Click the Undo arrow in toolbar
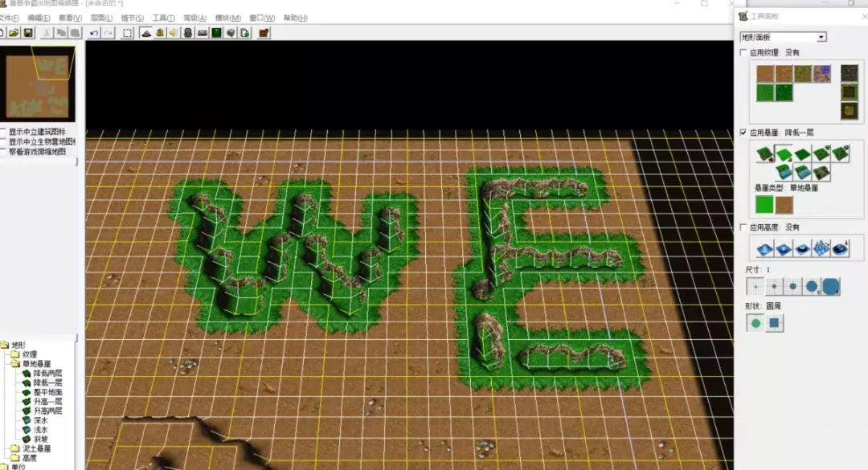Screen dimensions: 868x470 tap(94, 33)
